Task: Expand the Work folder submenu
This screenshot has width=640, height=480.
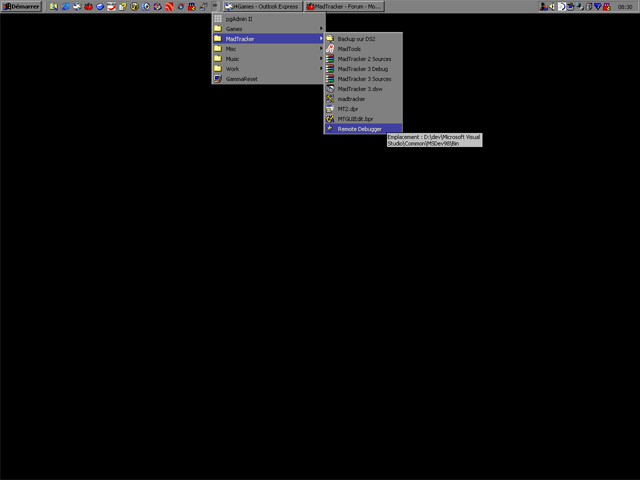Action: [x=269, y=69]
